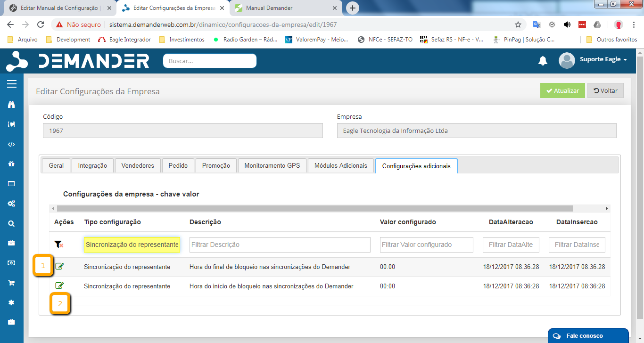
Task: Open the book-like icon under the binoculars
Action: pyautogui.click(x=12, y=124)
